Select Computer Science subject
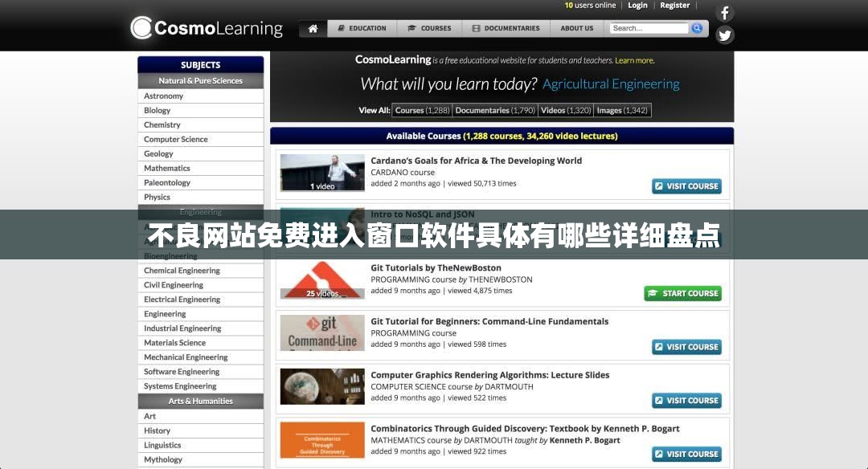 pos(200,140)
